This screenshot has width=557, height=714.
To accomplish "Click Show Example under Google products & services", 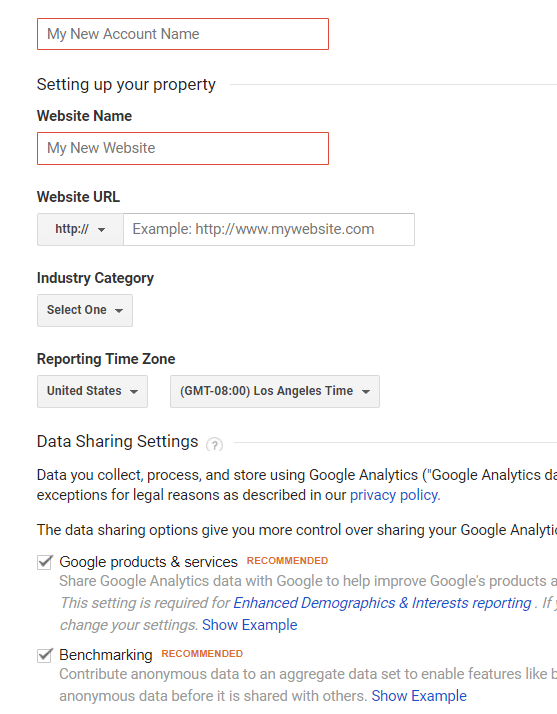I will pos(250,625).
